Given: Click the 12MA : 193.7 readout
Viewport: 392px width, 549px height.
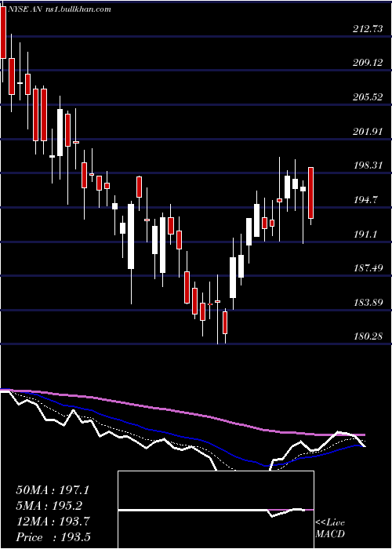Looking at the screenshot, I should click(x=53, y=522).
